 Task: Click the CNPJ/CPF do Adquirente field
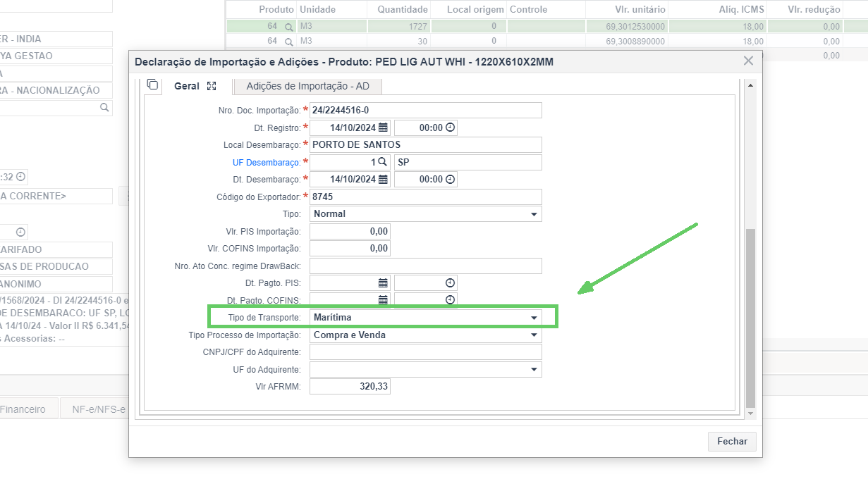[426, 352]
